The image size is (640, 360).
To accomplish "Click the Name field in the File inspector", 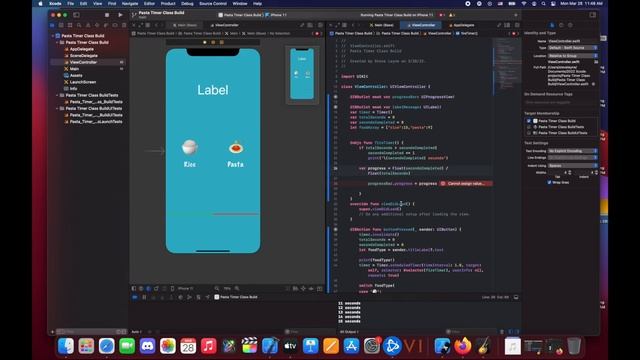I will point(573,41).
